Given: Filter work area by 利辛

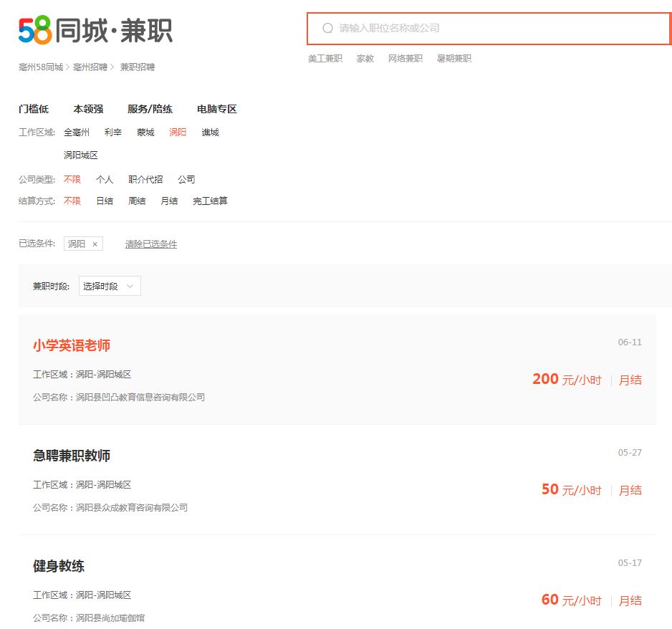Looking at the screenshot, I should 112,133.
